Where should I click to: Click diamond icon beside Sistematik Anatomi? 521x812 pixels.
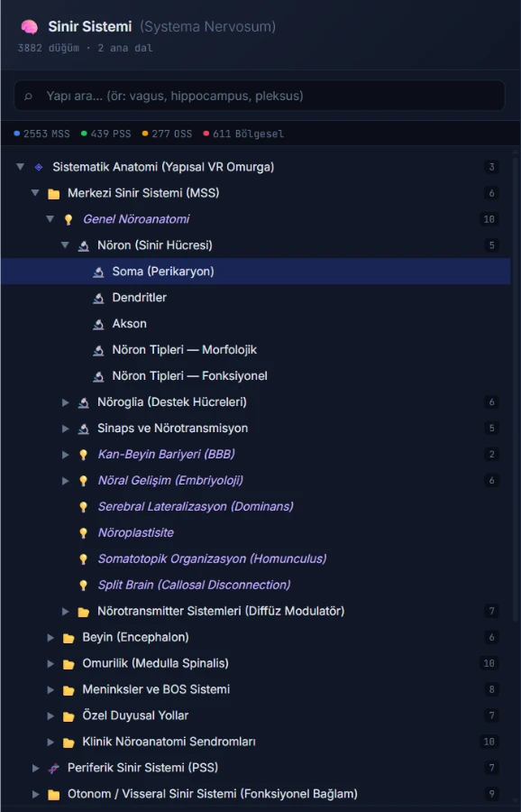[x=38, y=167]
